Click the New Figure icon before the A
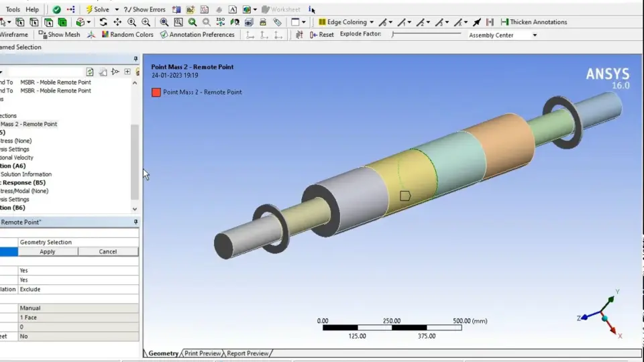This screenshot has width=644, height=362. pos(219,9)
